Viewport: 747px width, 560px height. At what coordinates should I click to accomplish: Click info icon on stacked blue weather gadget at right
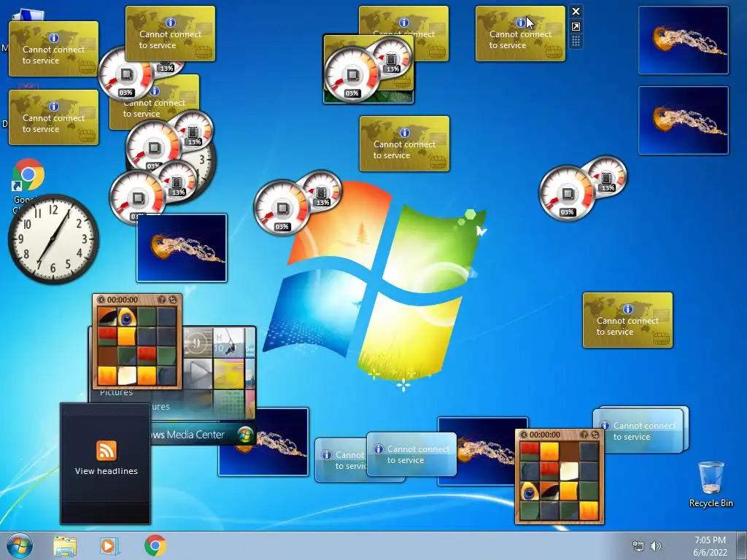tap(605, 426)
